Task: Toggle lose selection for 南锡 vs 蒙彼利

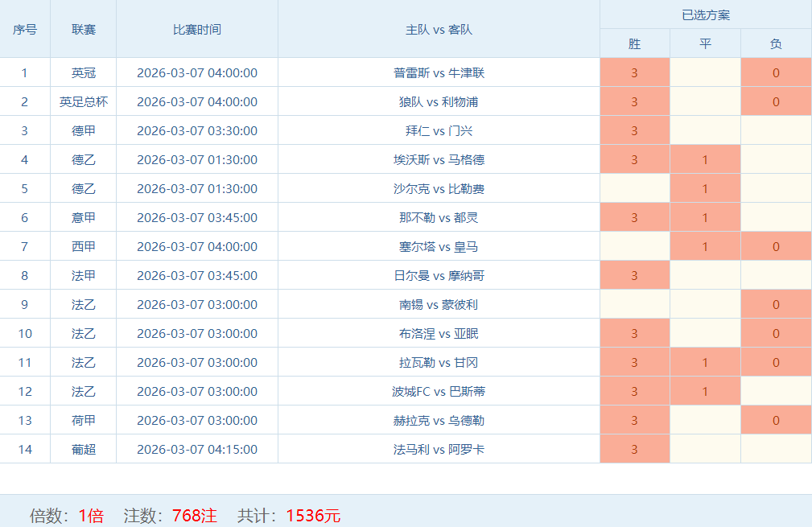Action: 776,305
